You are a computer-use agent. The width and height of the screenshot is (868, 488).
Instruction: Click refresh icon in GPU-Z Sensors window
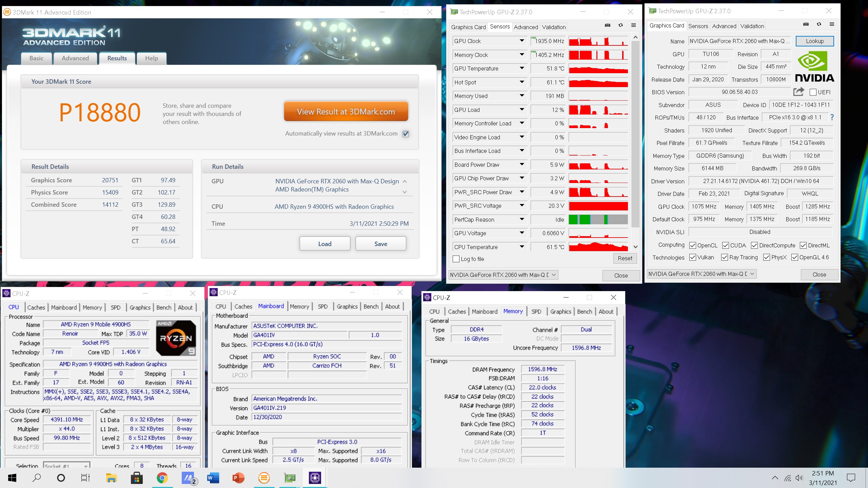point(620,25)
